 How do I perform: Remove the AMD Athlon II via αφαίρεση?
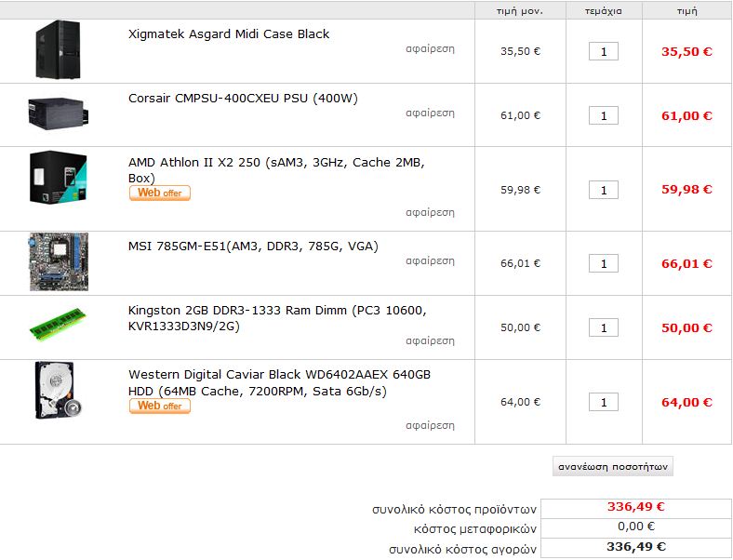[x=430, y=213]
